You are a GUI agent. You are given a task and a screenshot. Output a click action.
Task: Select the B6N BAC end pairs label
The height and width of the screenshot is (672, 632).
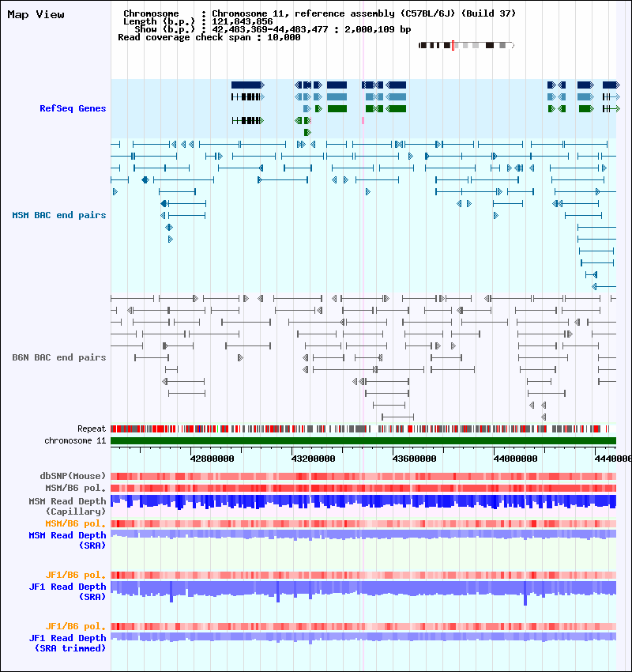(59, 357)
